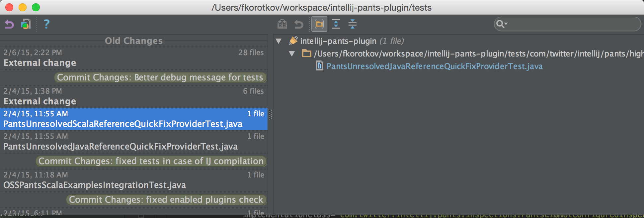Select External change from 2/6/15, 2:22 PM
This screenshot has height=218, width=644.
click(134, 58)
